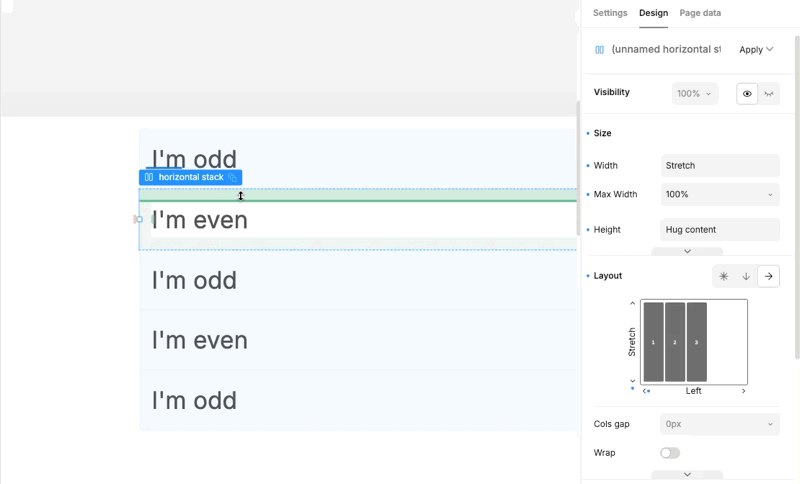Set element visible with eye icon
Viewport: 800px width, 484px height.
pos(747,94)
